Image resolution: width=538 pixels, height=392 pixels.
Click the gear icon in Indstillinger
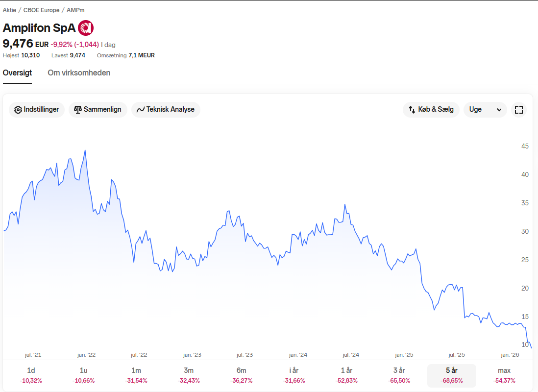pos(18,110)
